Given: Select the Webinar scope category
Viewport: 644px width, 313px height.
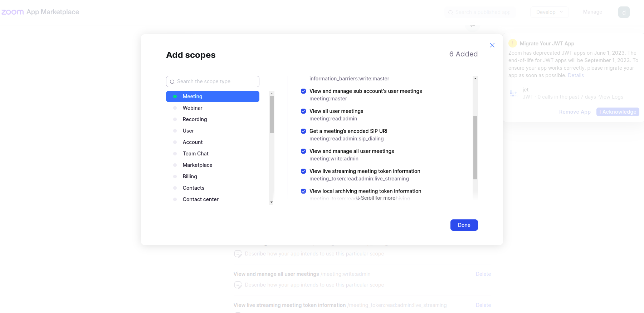Looking at the screenshot, I should (192, 108).
